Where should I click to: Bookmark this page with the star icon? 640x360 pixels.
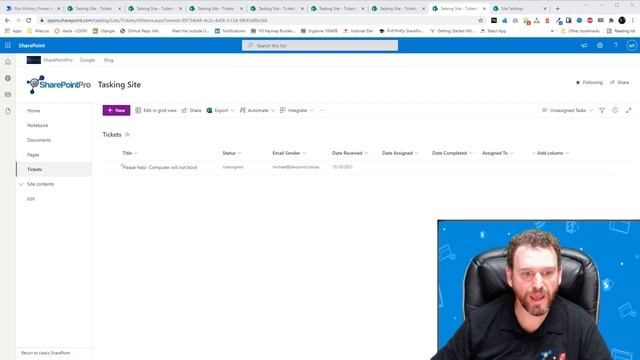coord(480,20)
